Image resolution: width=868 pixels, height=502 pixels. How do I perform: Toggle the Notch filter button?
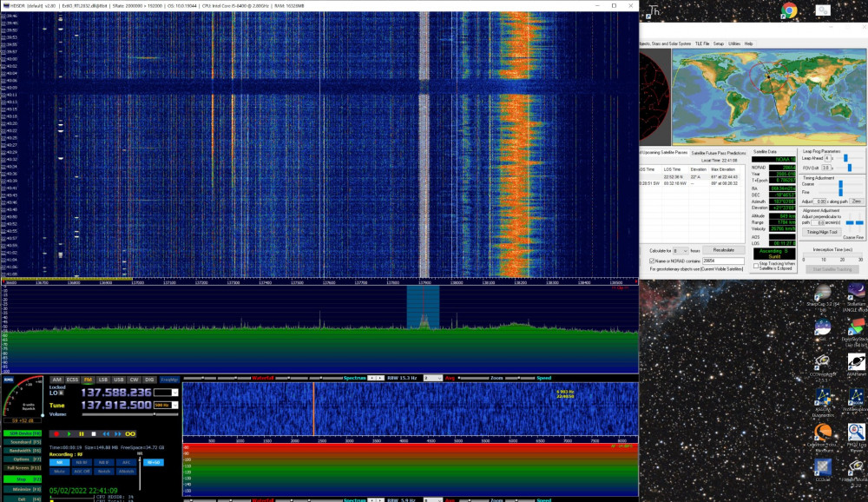104,472
